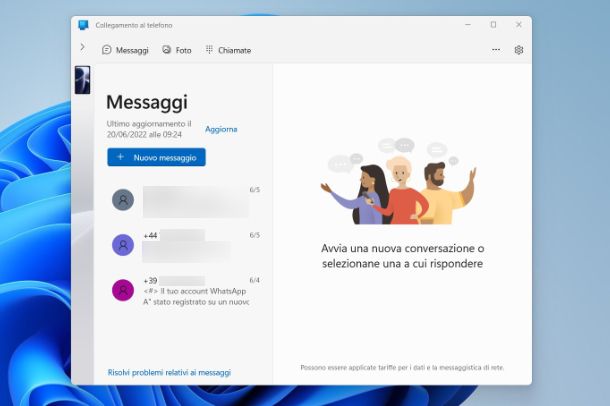Click the last update timestamp text

pos(149,129)
